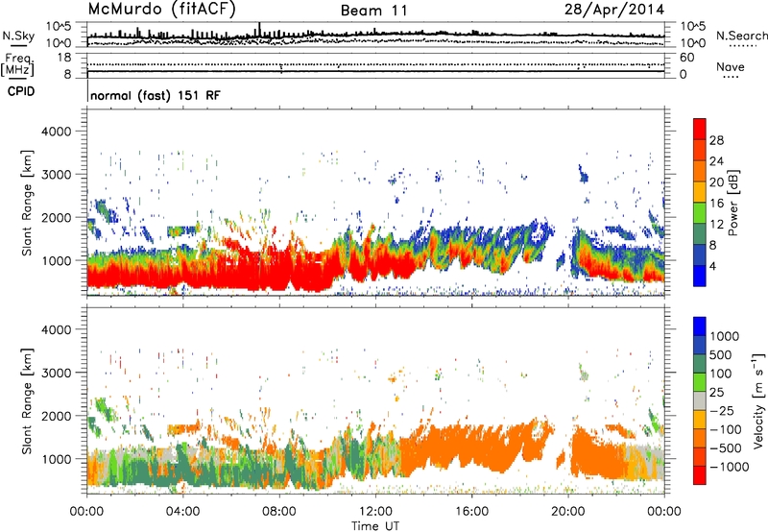Click the 'normal (fast) 151 RF' text
768x532 pixels.
pyautogui.click(x=156, y=95)
